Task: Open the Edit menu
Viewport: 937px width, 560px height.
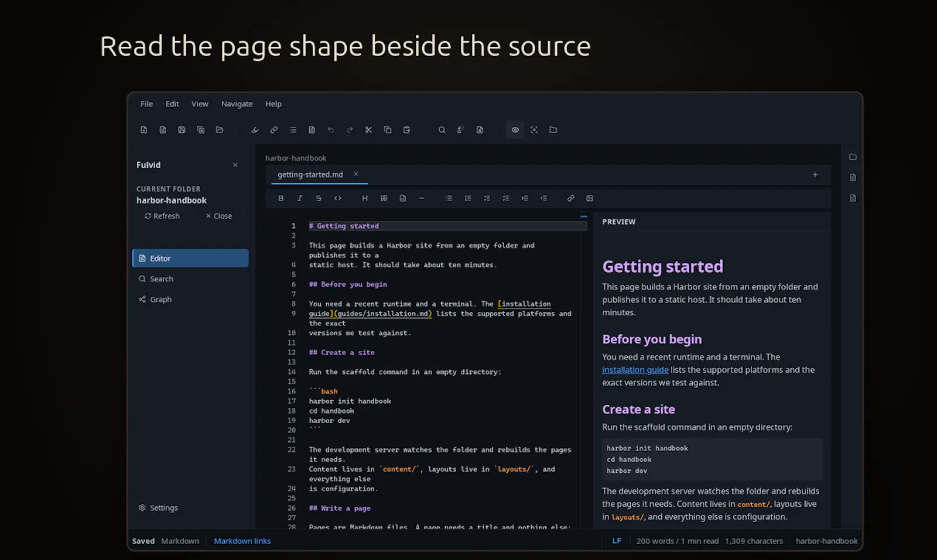Action: [172, 104]
